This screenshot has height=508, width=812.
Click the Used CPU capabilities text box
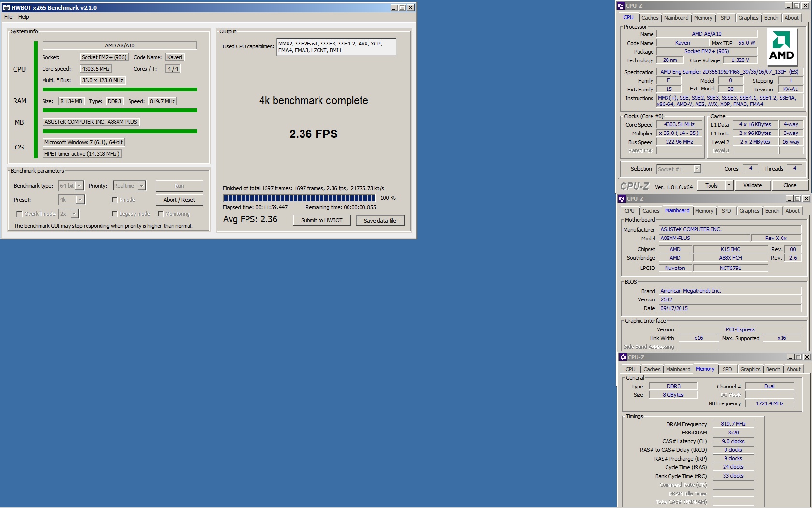click(x=337, y=47)
